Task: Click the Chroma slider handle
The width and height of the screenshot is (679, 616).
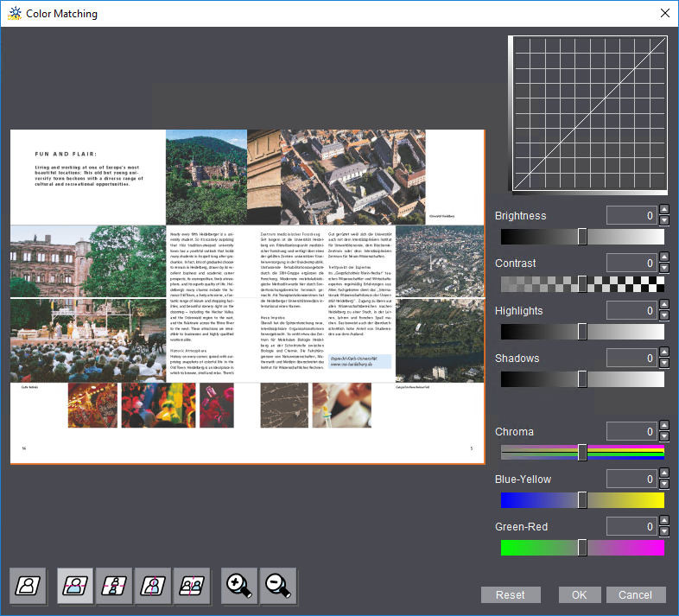Action: 582,453
